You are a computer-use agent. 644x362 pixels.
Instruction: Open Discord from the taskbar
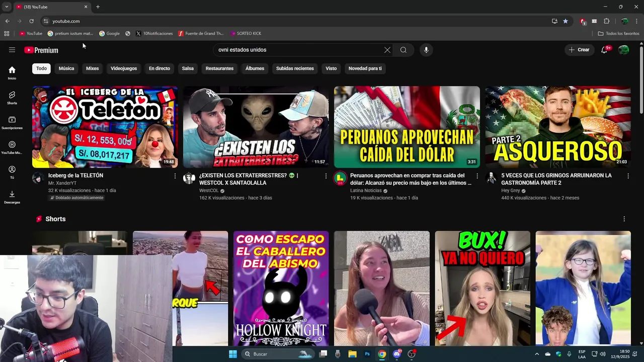tap(397, 354)
